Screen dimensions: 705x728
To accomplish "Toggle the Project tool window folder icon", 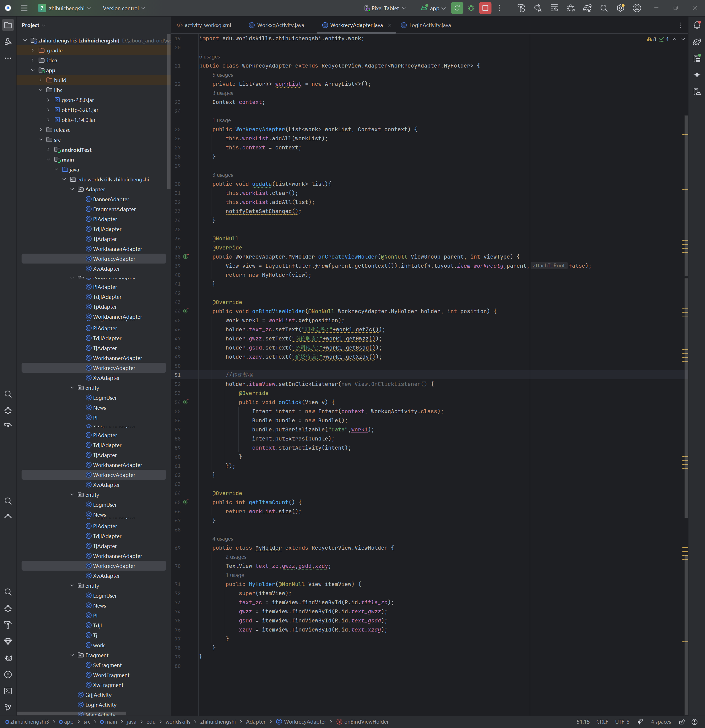I will coord(8,25).
